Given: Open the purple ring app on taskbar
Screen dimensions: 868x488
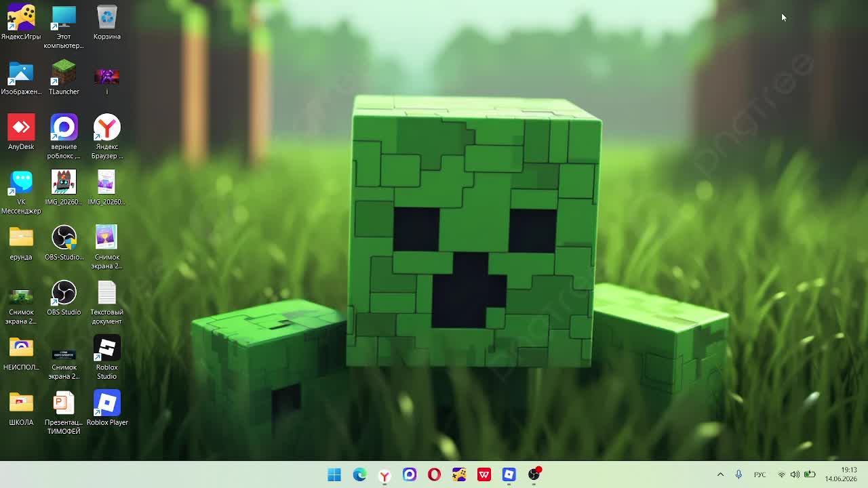Looking at the screenshot, I should pyautogui.click(x=410, y=474).
